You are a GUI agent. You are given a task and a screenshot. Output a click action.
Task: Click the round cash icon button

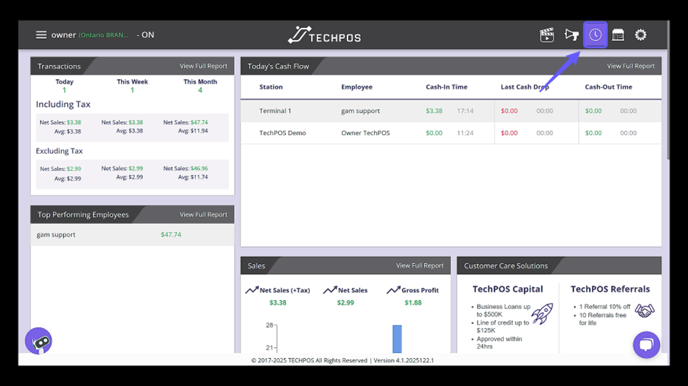tap(39, 341)
